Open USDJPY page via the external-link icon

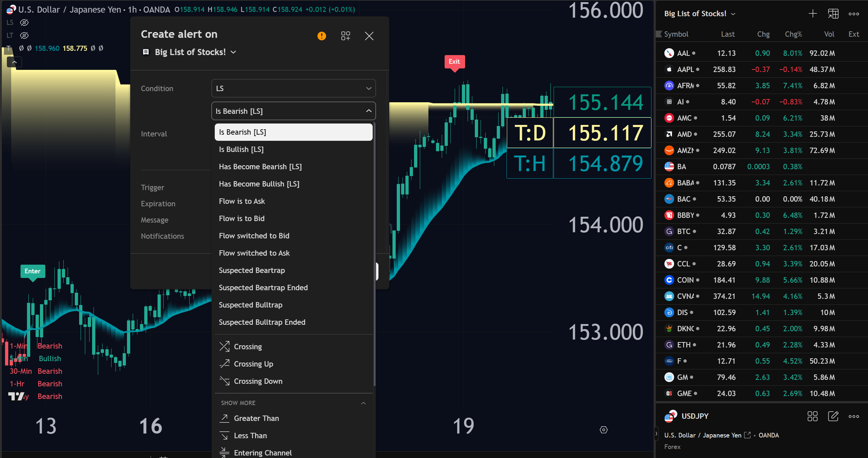click(x=748, y=435)
